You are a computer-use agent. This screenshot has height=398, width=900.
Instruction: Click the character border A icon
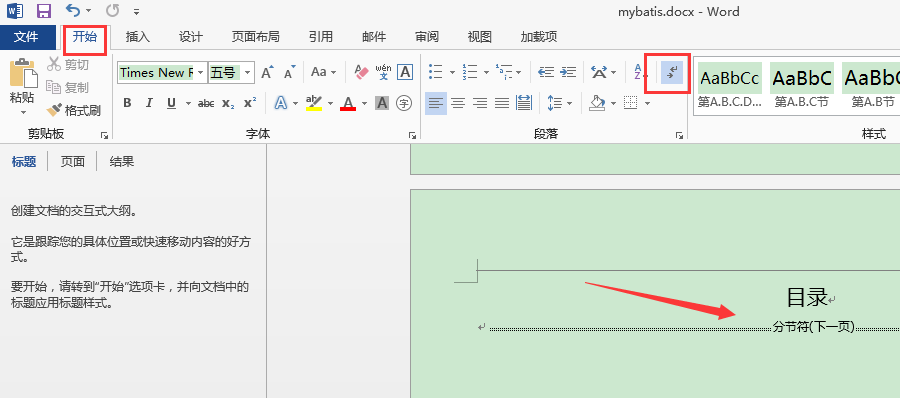(x=405, y=72)
